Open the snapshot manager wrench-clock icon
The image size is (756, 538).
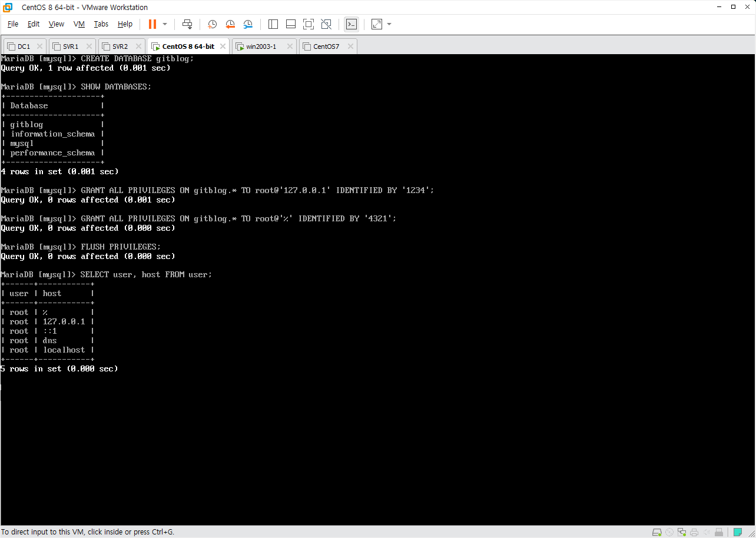click(248, 24)
